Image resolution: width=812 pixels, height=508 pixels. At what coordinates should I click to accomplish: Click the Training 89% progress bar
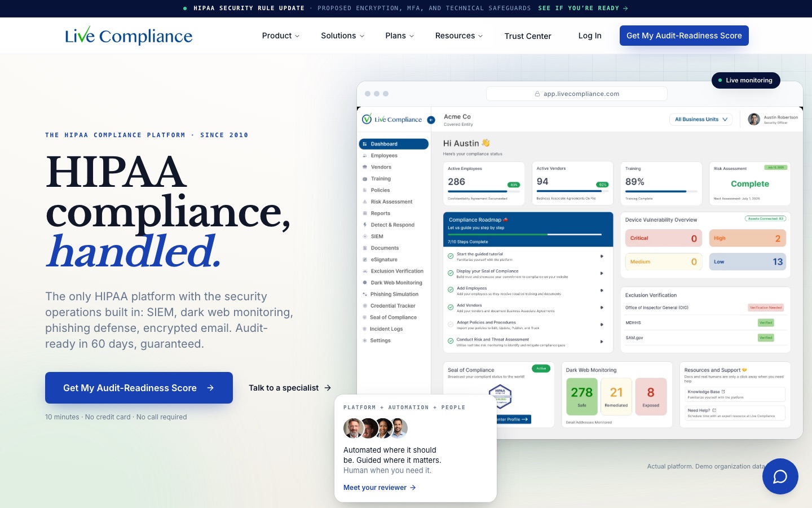[x=661, y=192]
